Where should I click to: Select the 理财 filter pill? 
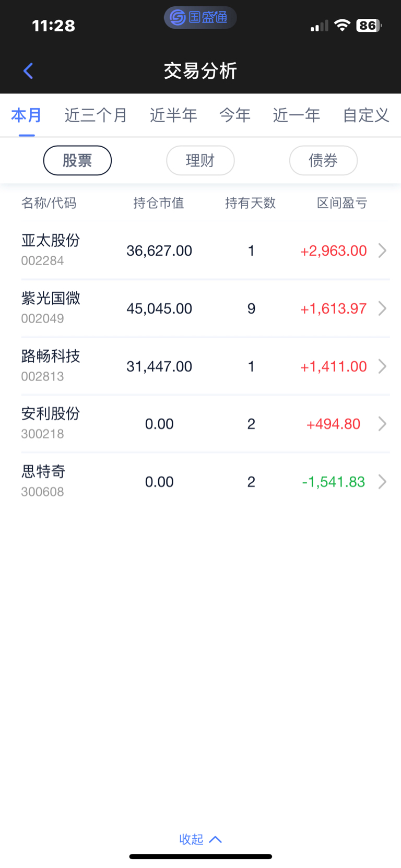[x=200, y=160]
